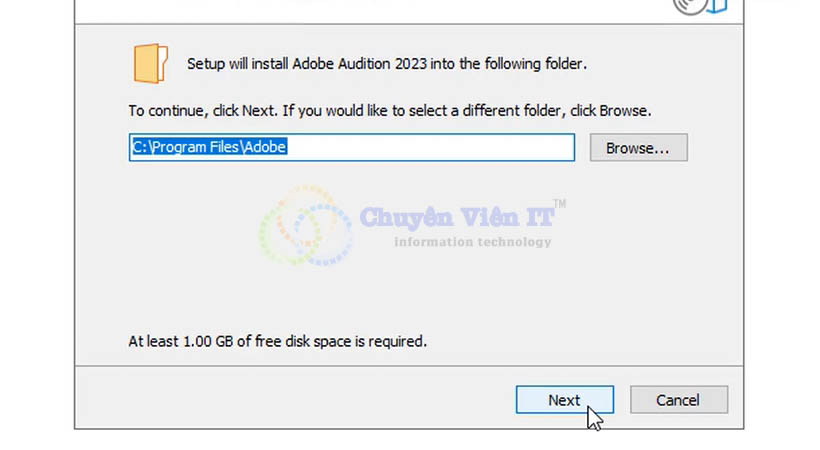Viewport: 820px width, 450px height.
Task: Click the white header area of the dialog
Action: coord(366,10)
